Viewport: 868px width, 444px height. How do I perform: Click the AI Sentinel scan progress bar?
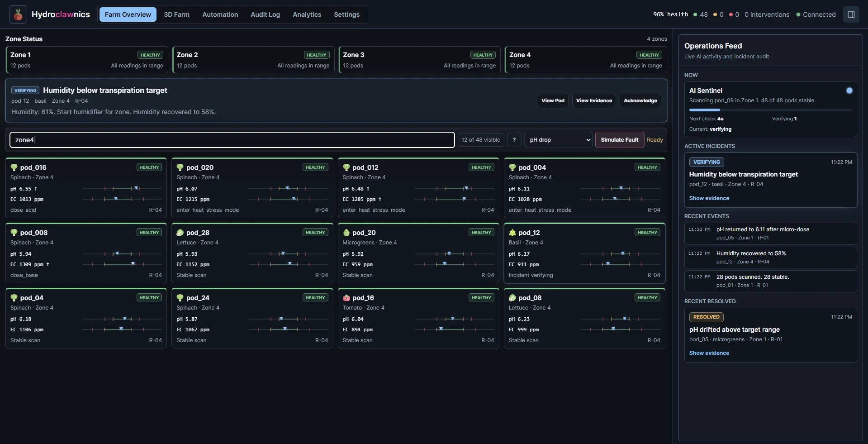770,110
